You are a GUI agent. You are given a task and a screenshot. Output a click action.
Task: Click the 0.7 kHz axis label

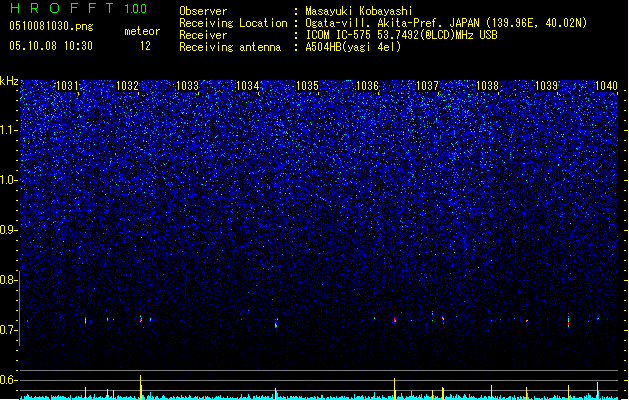point(8,330)
